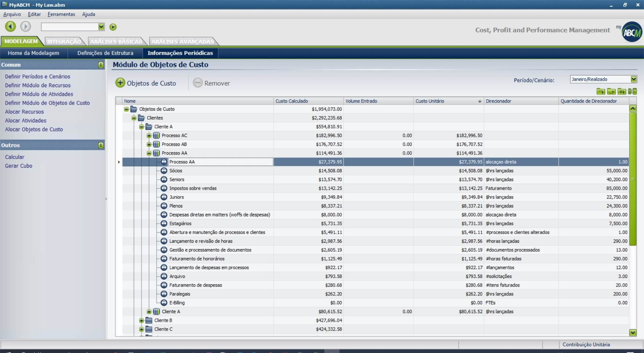Expand the Processo AC node
This screenshot has height=353, width=644.
coord(149,135)
